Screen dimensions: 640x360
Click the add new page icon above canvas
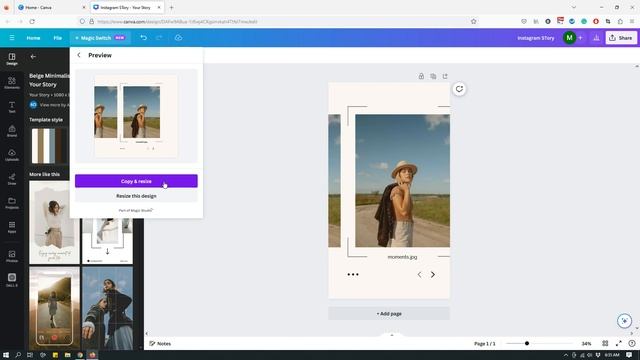click(445, 76)
